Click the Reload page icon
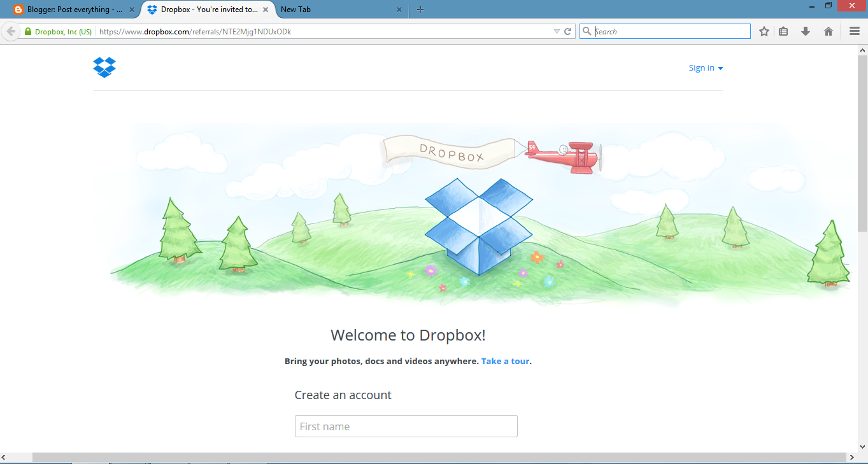This screenshot has height=464, width=868. [567, 31]
